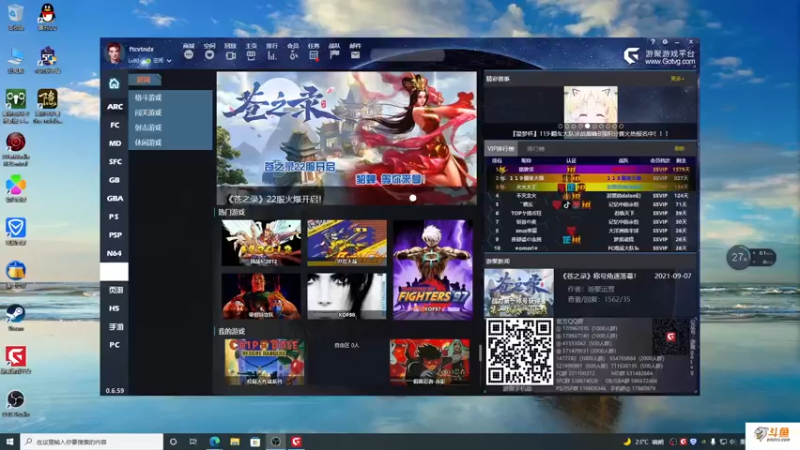800x450 pixels.
Task: Click the Gotvg platform logo
Action: tap(632, 56)
